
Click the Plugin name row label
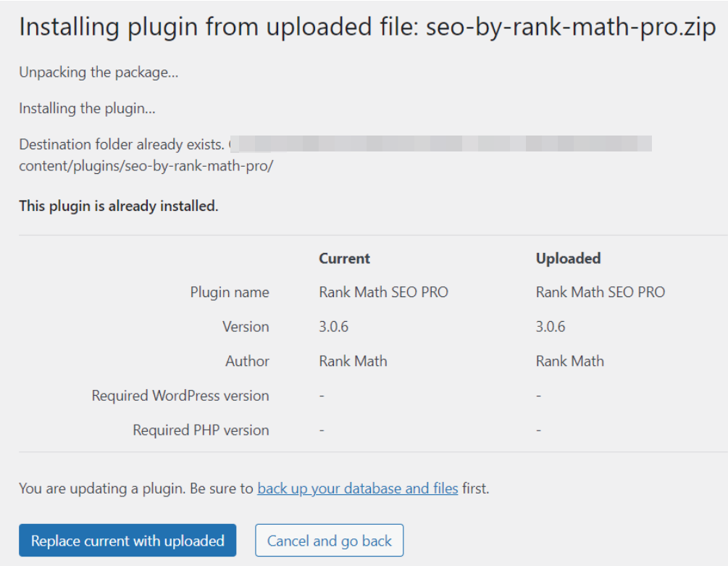click(x=230, y=293)
